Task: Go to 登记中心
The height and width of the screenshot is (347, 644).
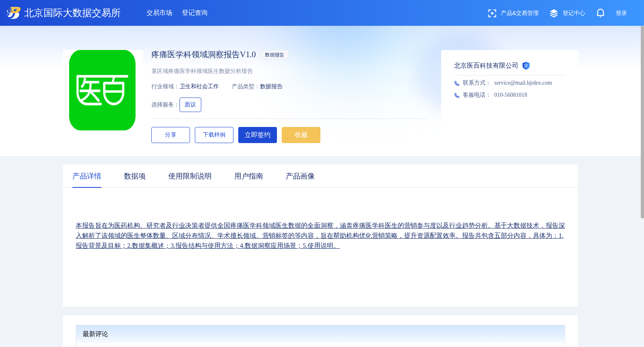Action: 574,13
